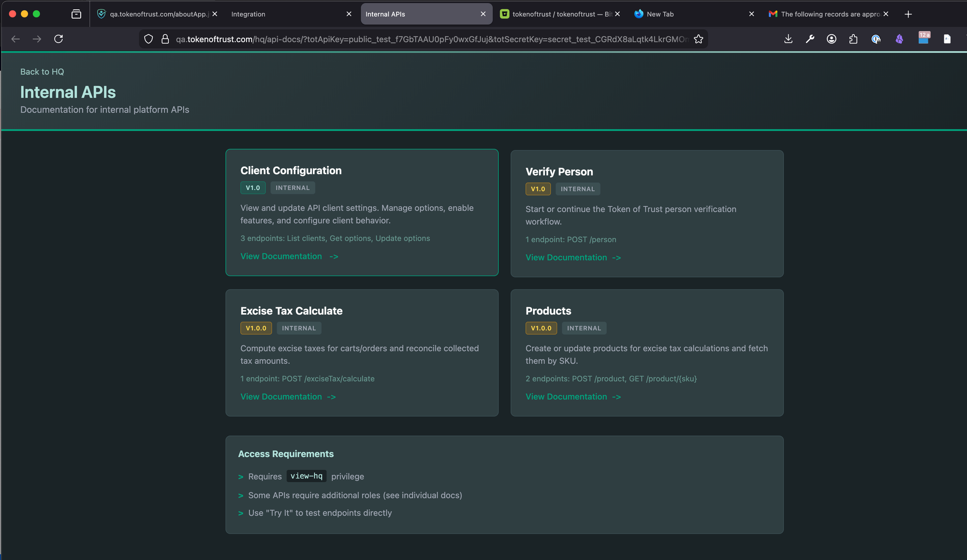Close the Internal APIs tab

point(483,14)
